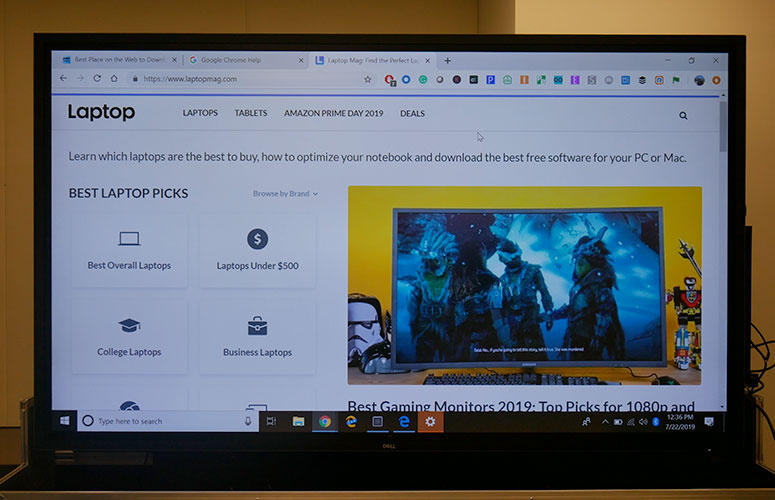
Task: Show hidden tray icons chevron
Action: pyautogui.click(x=605, y=422)
